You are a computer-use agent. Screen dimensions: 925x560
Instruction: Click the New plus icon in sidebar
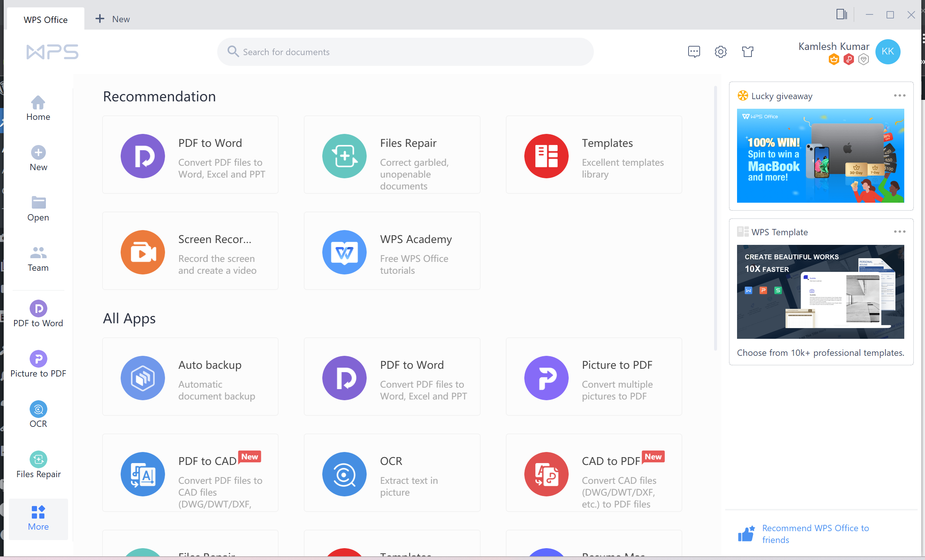(x=38, y=152)
